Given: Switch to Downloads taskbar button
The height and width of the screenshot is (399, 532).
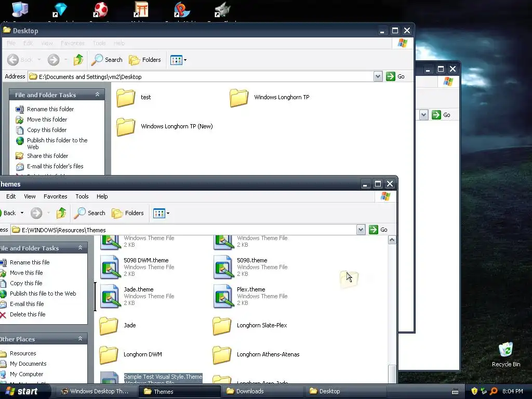Looking at the screenshot, I should [x=261, y=391].
